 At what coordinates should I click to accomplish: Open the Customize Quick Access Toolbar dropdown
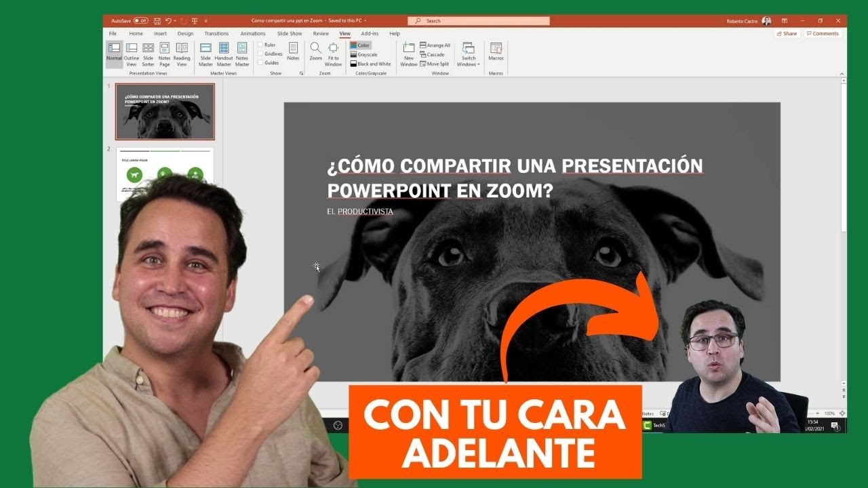205,21
